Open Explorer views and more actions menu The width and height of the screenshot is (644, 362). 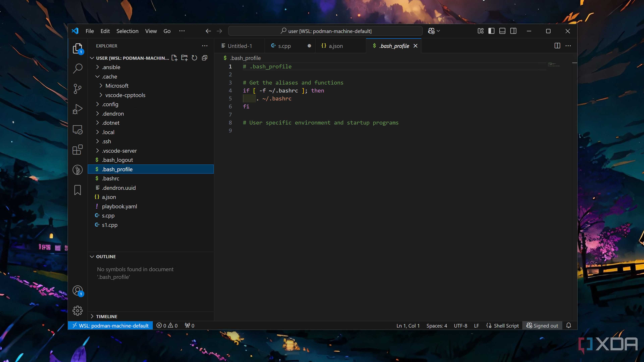(204, 46)
